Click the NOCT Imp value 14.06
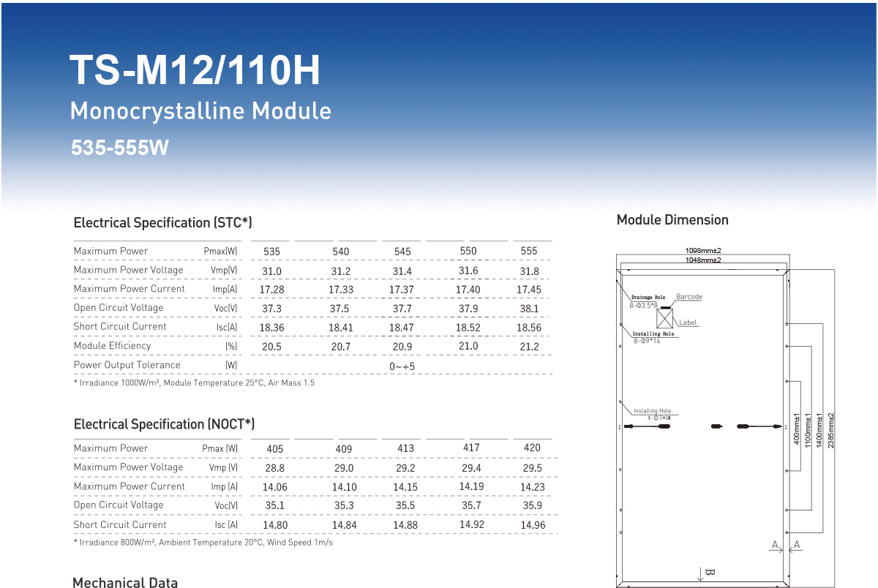 click(275, 487)
